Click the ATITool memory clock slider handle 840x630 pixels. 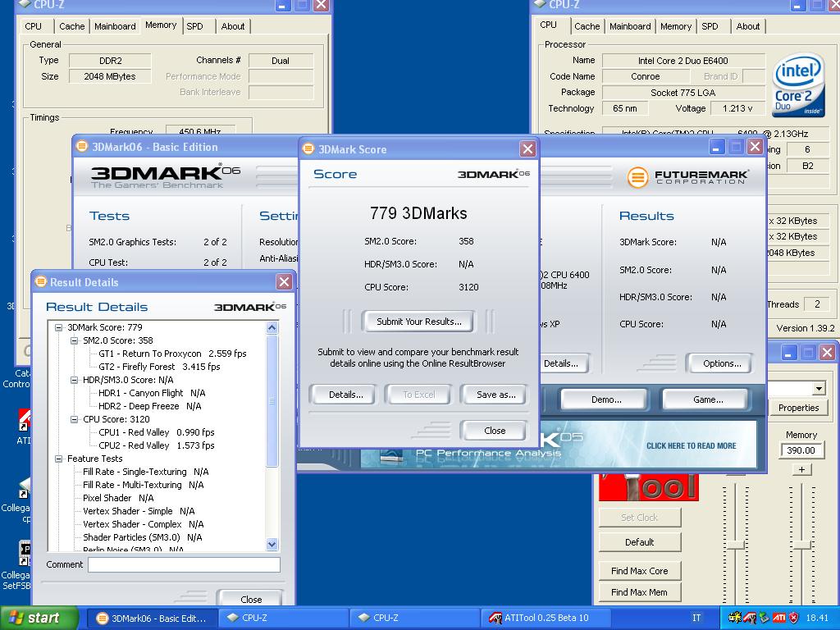point(802,545)
